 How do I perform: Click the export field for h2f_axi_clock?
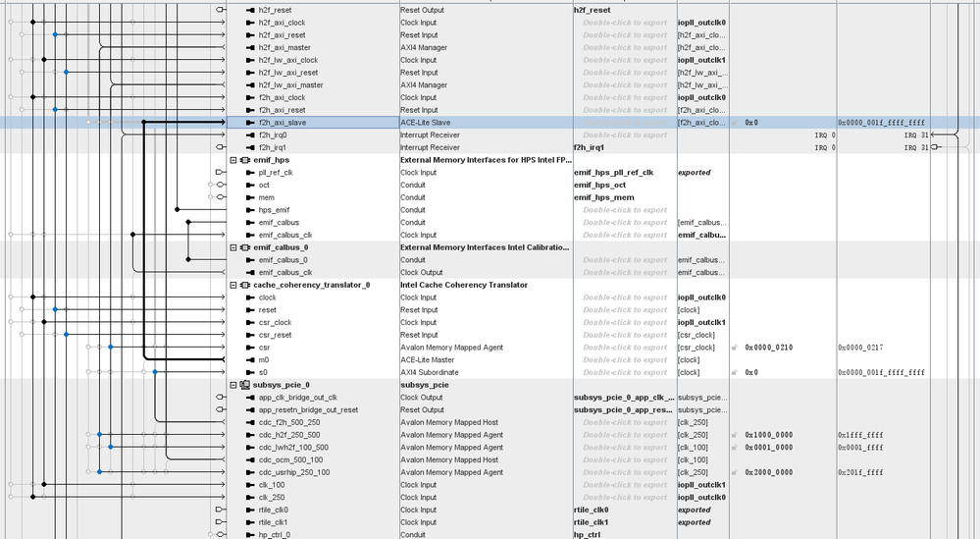pyautogui.click(x=624, y=23)
